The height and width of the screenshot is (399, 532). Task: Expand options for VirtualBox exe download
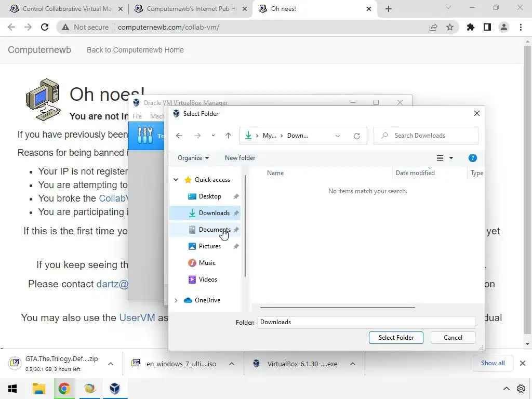tap(353, 364)
